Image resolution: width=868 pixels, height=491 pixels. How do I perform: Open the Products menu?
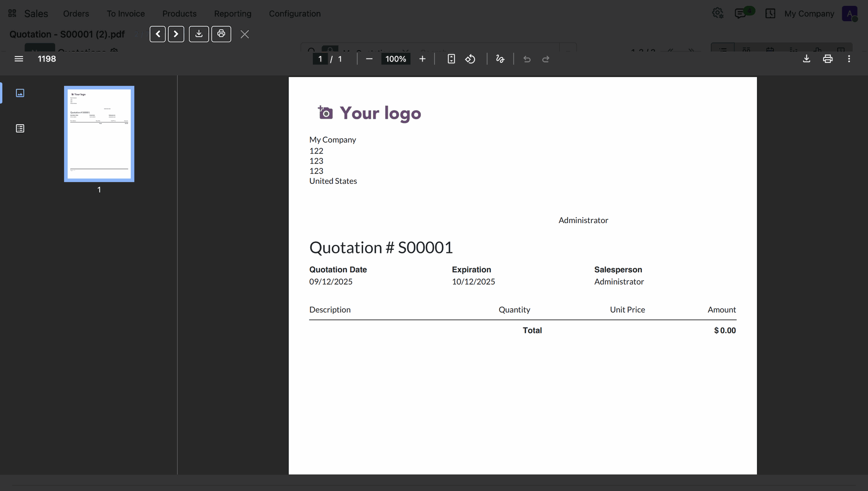pyautogui.click(x=179, y=14)
